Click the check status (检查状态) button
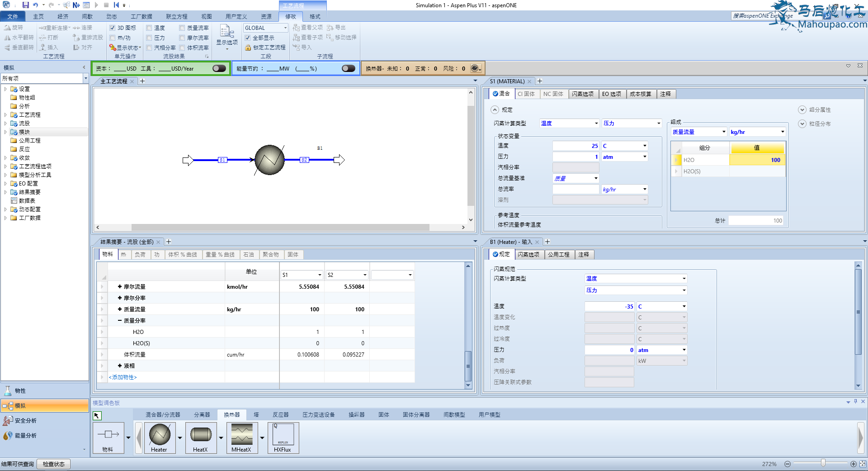 54,464
